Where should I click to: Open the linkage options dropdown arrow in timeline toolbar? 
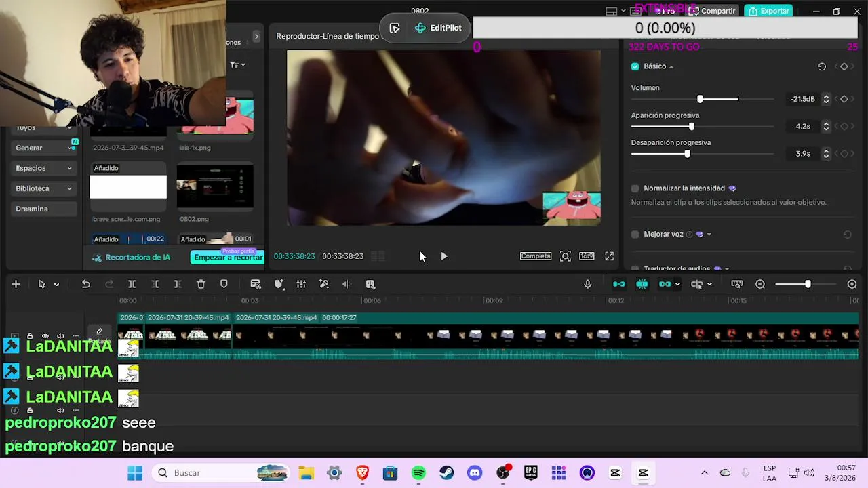point(677,285)
